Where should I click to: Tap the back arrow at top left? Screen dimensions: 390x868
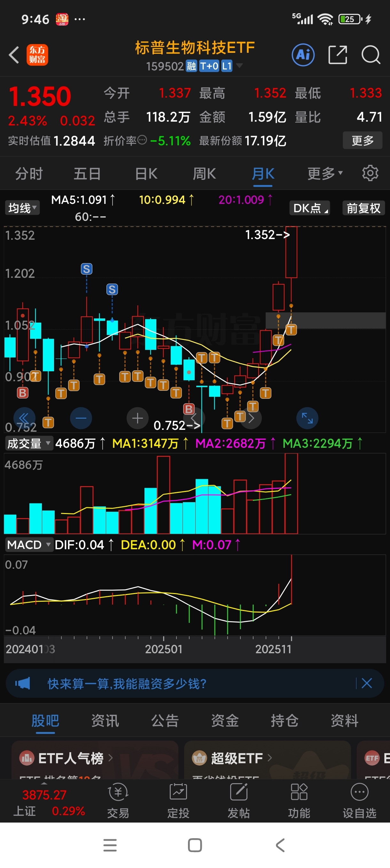pyautogui.click(x=14, y=55)
